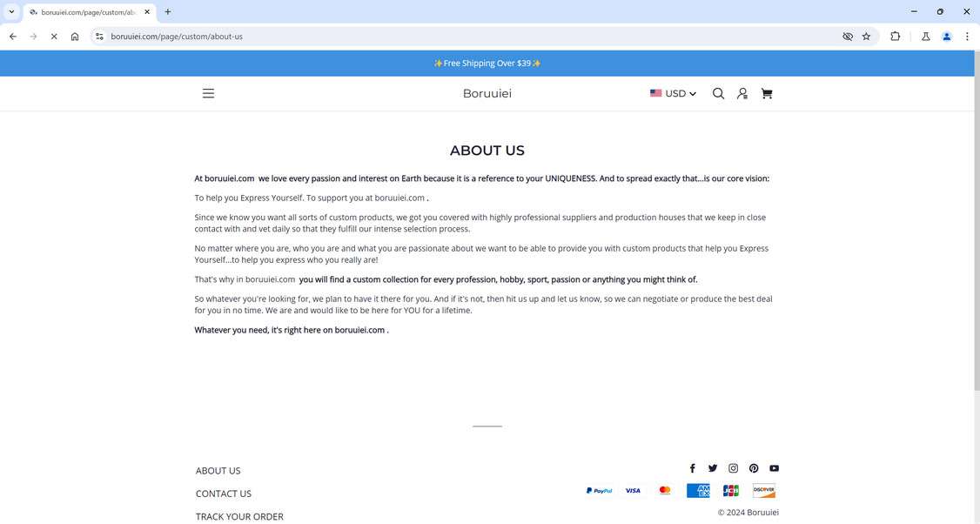The image size is (980, 524).
Task: Open the browser extensions puzzle icon
Action: click(x=895, y=37)
